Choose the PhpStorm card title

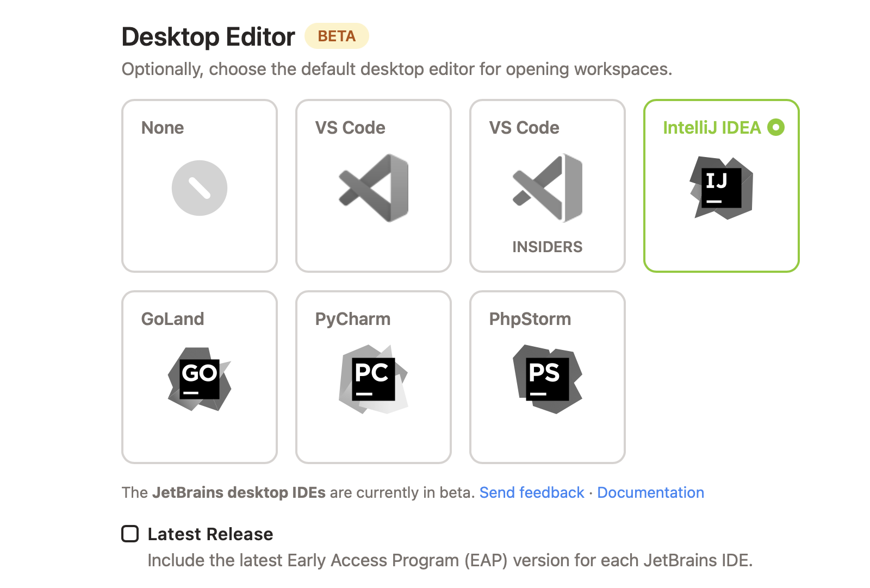[530, 319]
